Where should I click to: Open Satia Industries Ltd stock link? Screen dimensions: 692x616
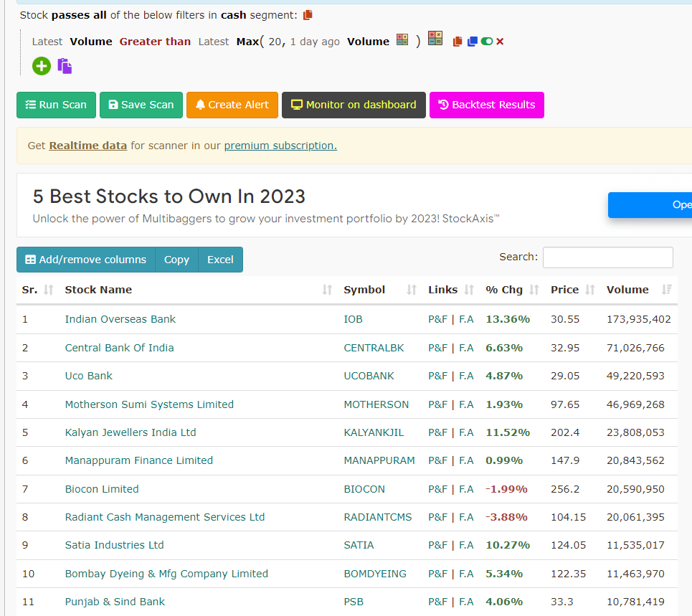tap(114, 546)
